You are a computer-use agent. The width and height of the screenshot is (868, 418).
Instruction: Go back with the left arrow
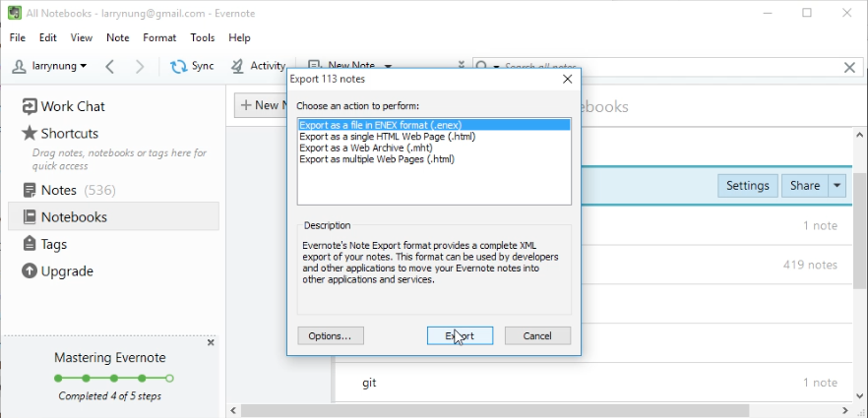(x=109, y=67)
